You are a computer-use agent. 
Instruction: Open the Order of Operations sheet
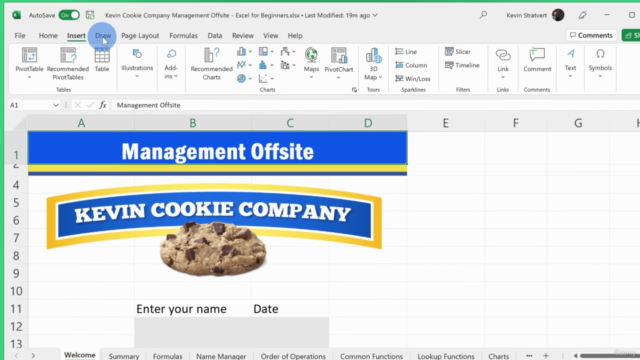pyautogui.click(x=293, y=356)
